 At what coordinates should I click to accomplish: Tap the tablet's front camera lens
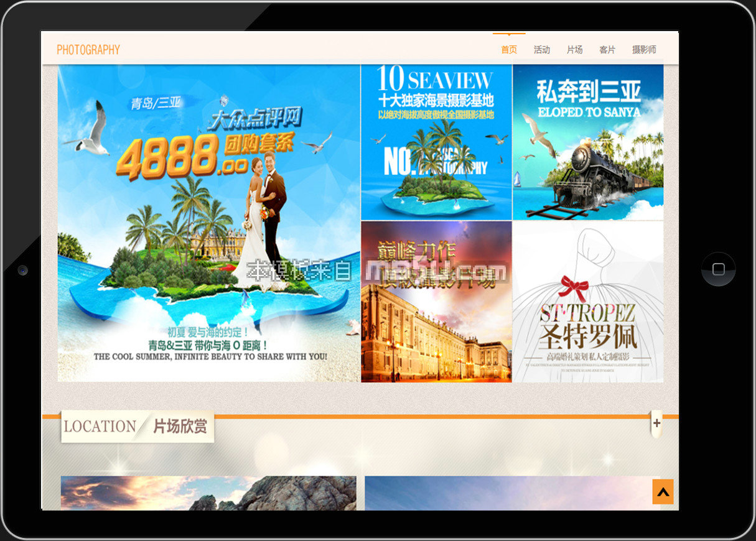coord(23,270)
